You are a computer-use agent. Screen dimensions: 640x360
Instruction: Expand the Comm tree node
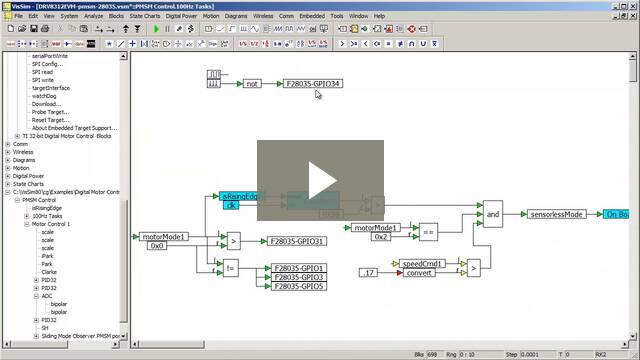tap(8, 144)
